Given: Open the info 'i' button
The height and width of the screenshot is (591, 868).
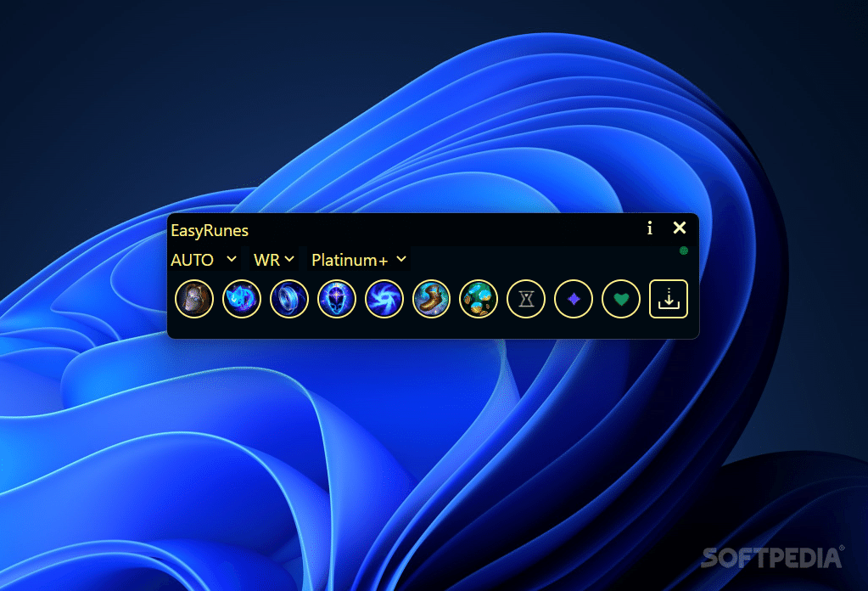Looking at the screenshot, I should pyautogui.click(x=650, y=228).
